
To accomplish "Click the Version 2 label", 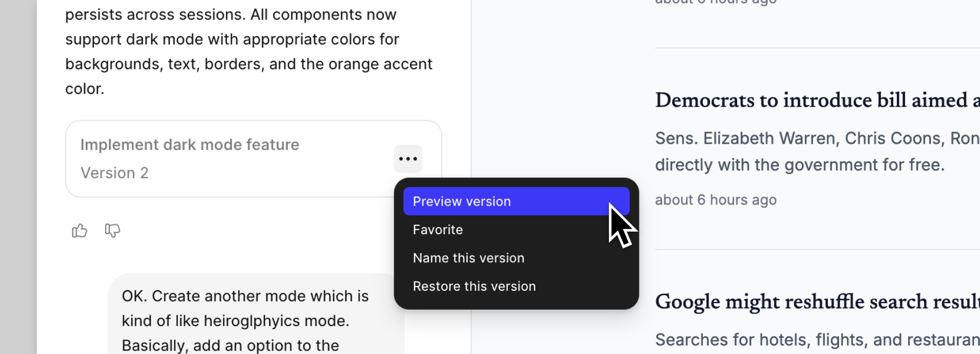I will point(114,173).
